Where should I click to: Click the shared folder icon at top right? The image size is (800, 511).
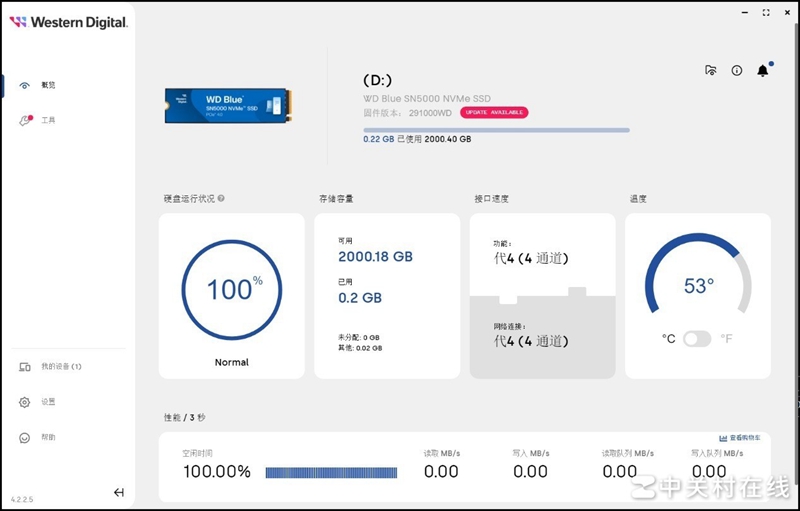pyautogui.click(x=711, y=70)
